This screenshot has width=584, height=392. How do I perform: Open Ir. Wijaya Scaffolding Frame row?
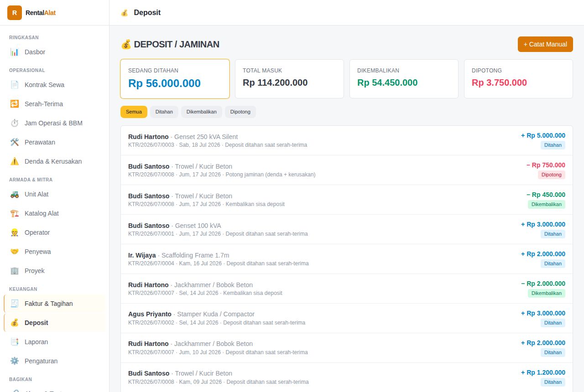tap(347, 259)
